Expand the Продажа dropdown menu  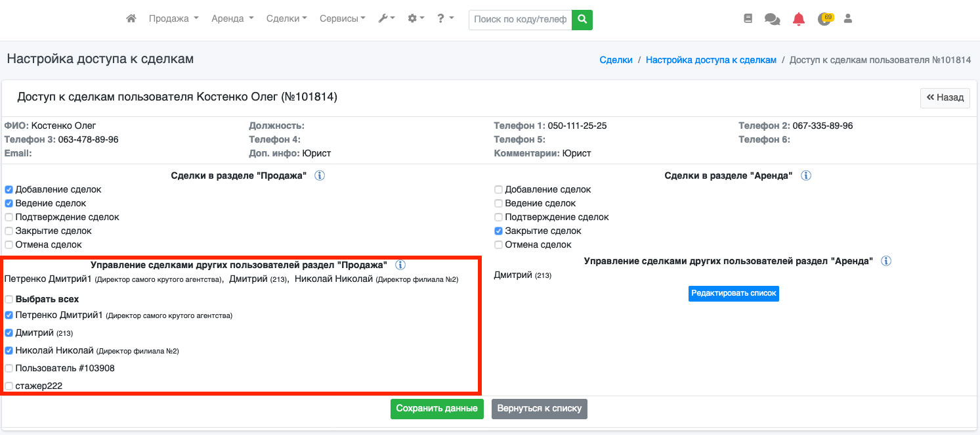tap(173, 19)
